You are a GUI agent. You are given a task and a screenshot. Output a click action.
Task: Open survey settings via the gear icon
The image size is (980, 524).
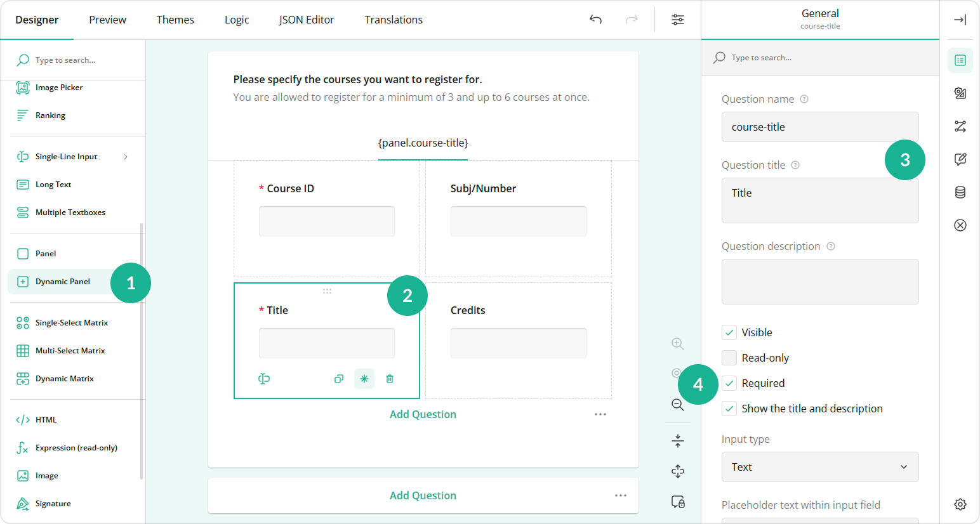coord(960,504)
